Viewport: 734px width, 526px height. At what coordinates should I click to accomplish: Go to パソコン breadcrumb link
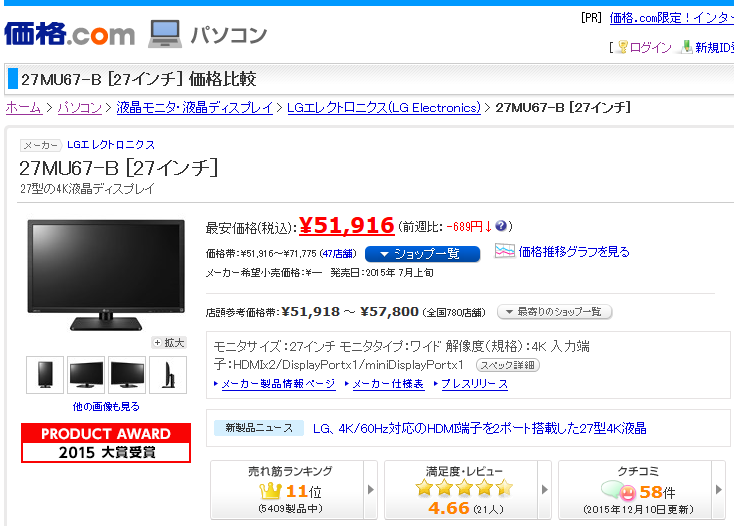(80, 108)
